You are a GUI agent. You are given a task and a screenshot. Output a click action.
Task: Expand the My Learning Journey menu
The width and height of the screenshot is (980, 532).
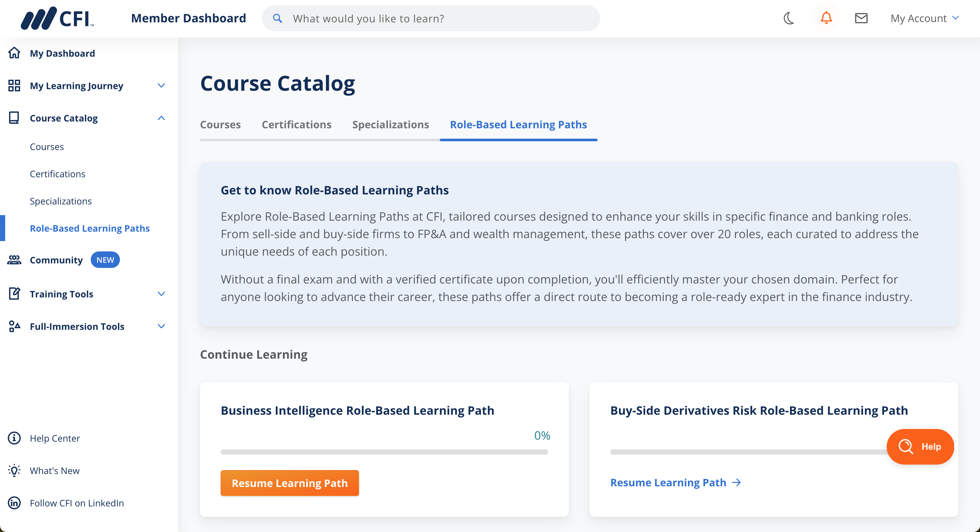point(161,86)
